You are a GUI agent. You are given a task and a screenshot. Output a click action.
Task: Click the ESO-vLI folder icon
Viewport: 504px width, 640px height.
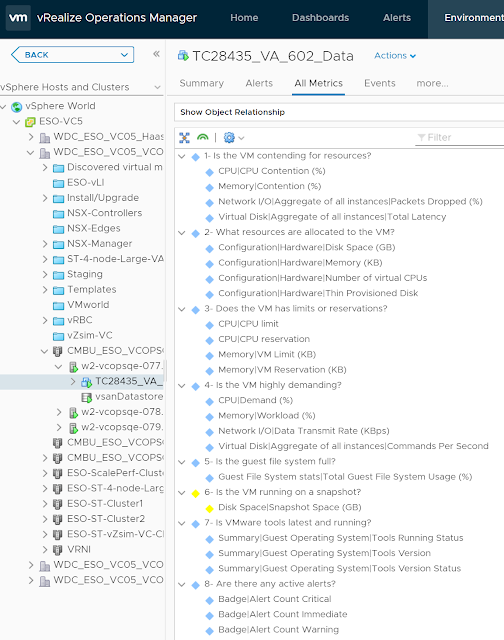point(58,183)
